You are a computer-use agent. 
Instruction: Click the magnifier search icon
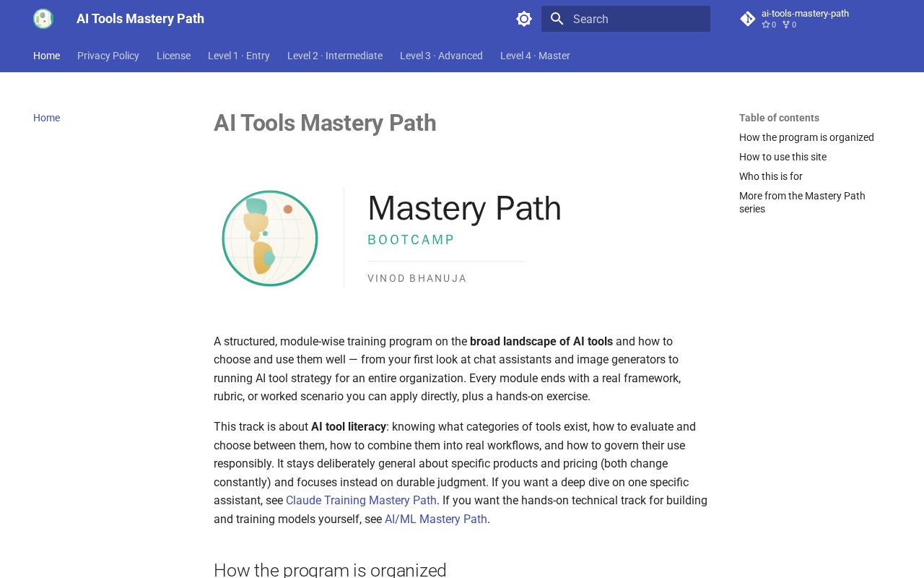tap(557, 19)
